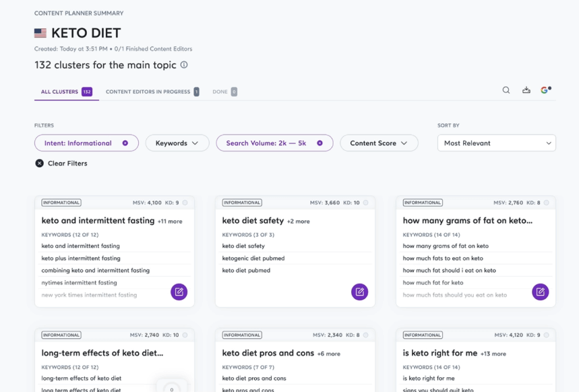Select the is keto right for me circle

click(x=547, y=335)
